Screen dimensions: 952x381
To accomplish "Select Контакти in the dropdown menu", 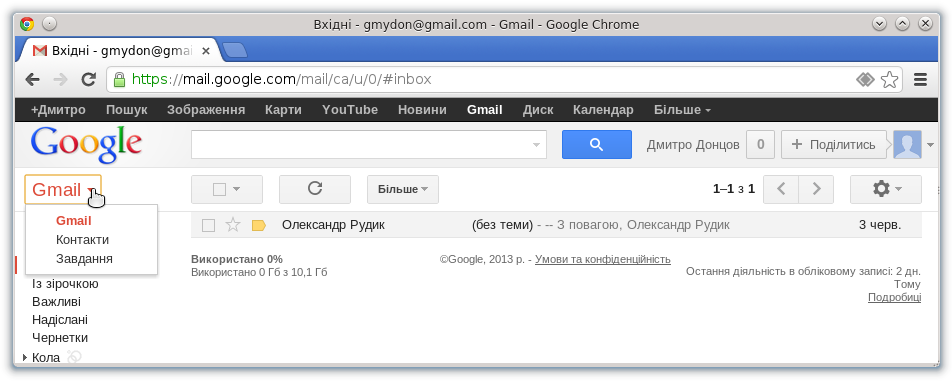I will click(82, 240).
